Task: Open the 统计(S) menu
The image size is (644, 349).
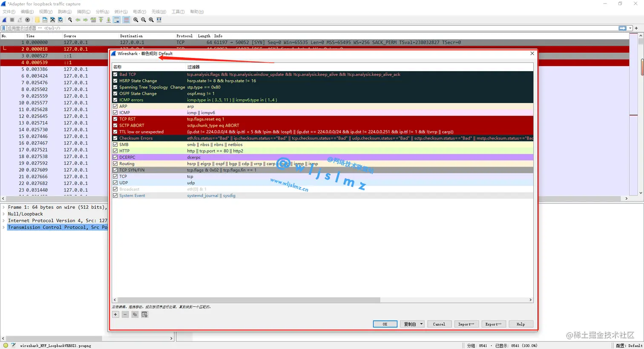Action: pyautogui.click(x=121, y=12)
